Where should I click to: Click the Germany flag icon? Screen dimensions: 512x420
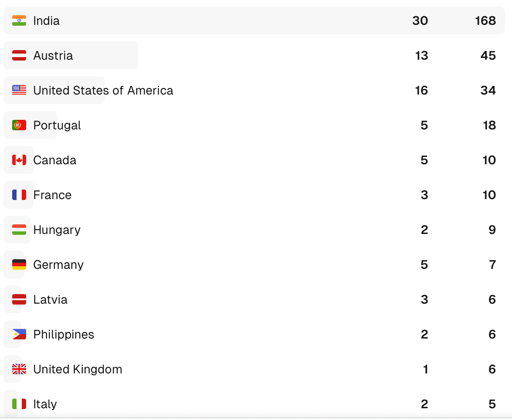(x=19, y=264)
